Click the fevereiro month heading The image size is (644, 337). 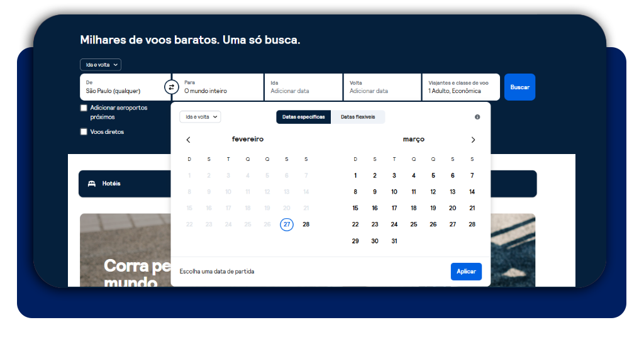(248, 139)
